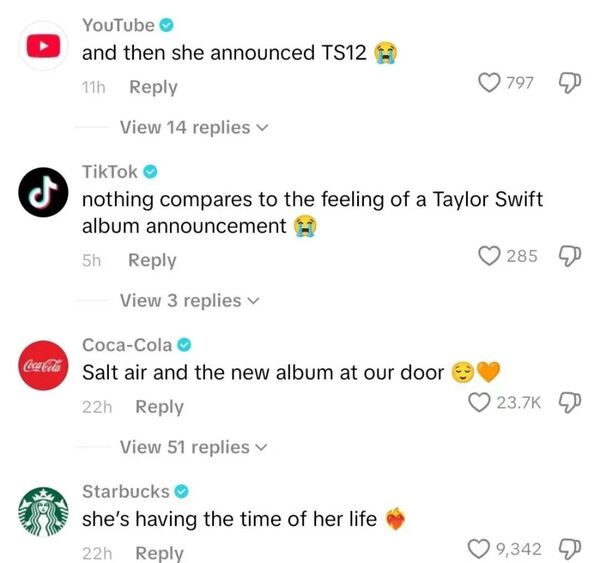
Task: Open the YouTube profile avatar
Action: [x=40, y=44]
